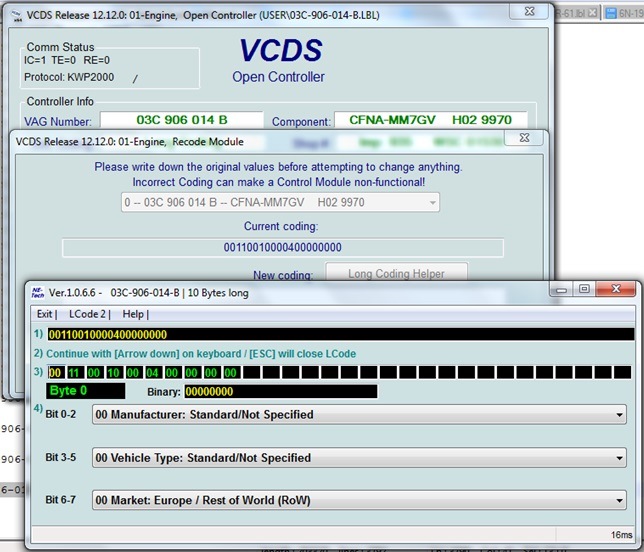The image size is (644, 552).
Task: Click the NE-Tech LCode window icon
Action: coord(37,292)
